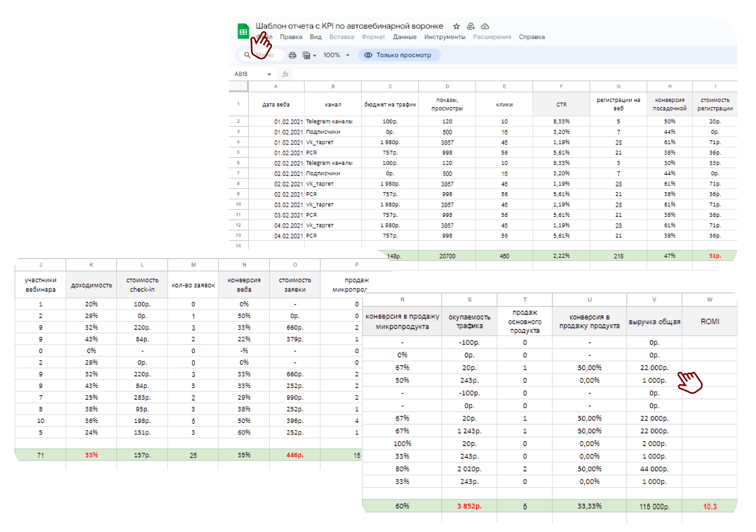
Task: Click the Google Sheets home logo
Action: pos(243,32)
